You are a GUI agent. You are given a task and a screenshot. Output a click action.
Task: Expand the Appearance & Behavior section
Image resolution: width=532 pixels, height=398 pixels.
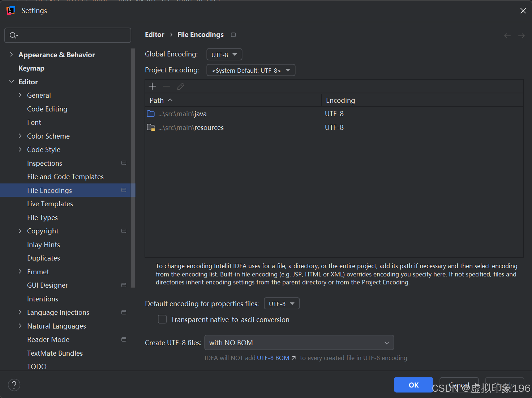click(12, 54)
